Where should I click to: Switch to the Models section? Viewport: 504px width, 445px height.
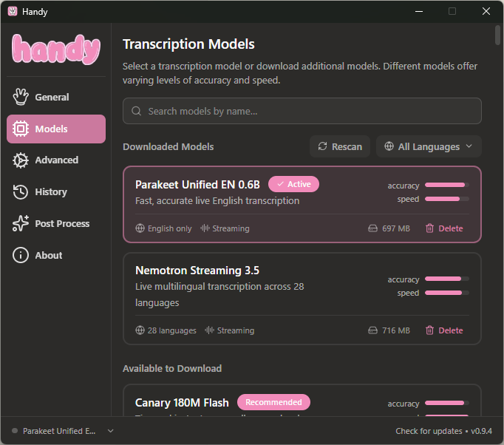[56, 129]
